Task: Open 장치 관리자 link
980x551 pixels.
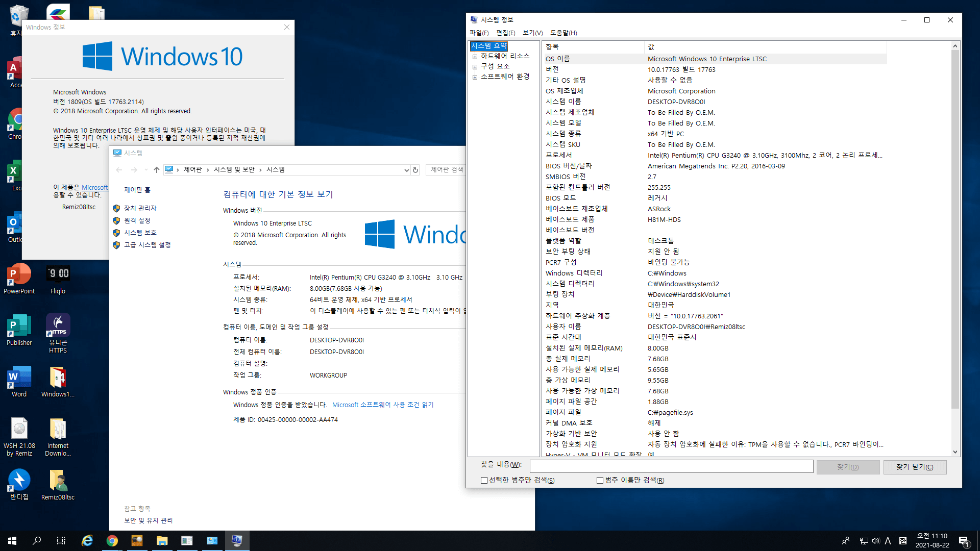Action: coord(140,208)
